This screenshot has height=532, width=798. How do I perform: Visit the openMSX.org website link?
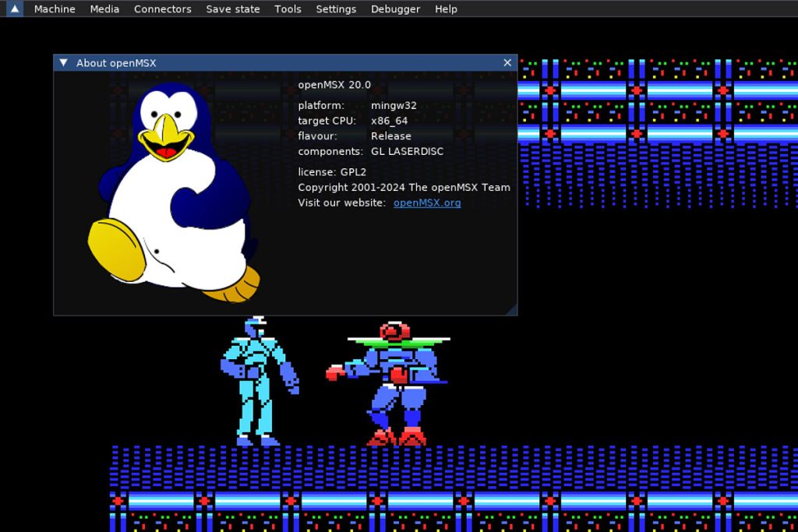[426, 203]
